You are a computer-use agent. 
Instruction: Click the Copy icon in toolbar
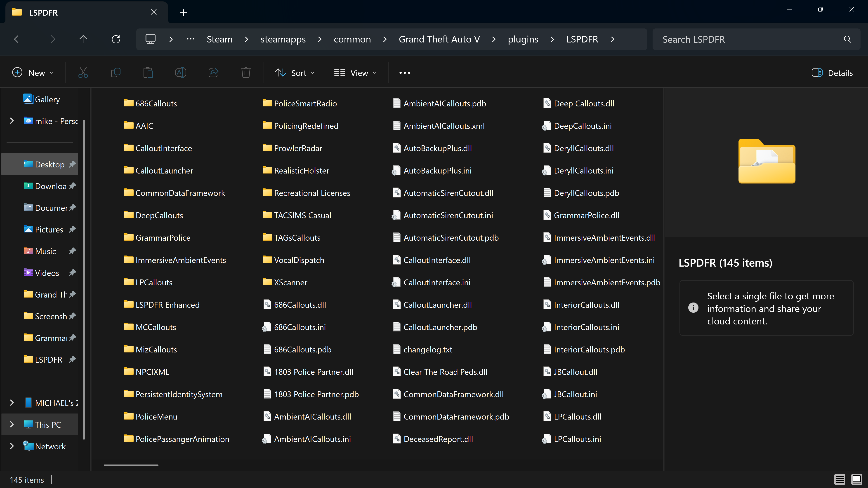tap(116, 73)
